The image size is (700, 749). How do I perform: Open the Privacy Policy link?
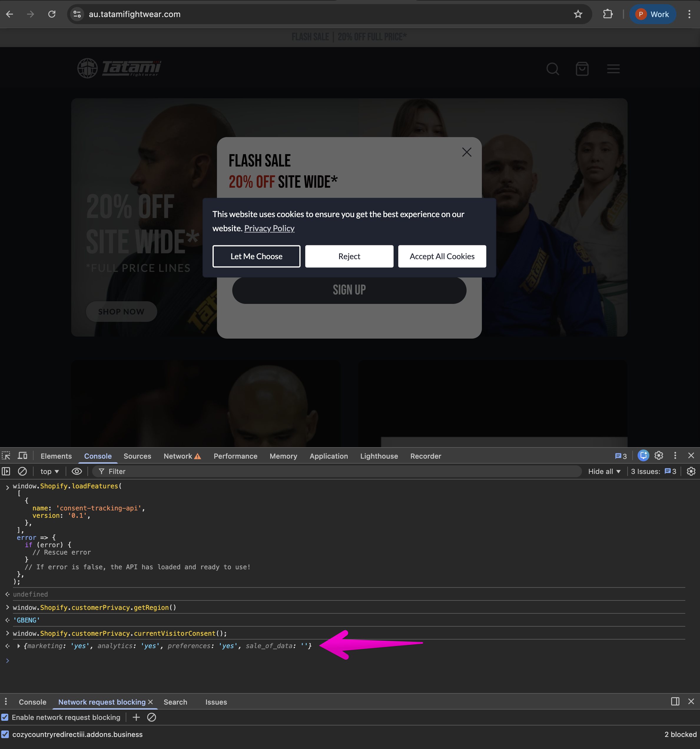tap(269, 228)
